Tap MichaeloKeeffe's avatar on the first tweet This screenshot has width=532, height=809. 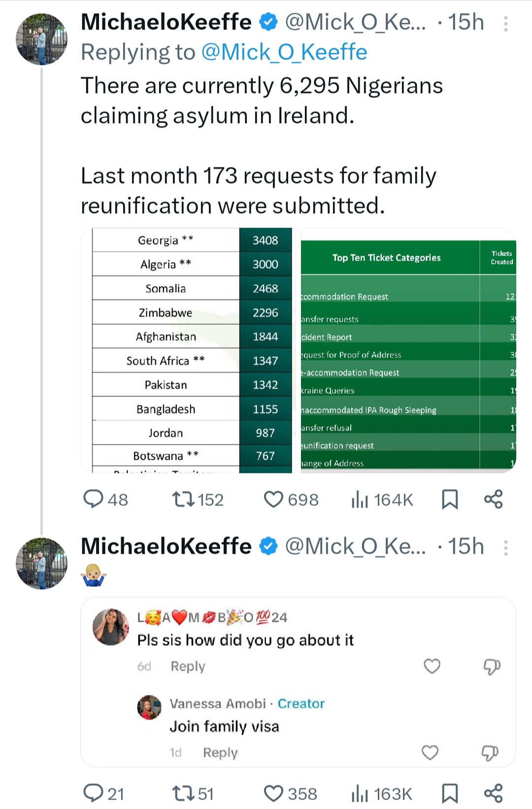tap(41, 39)
